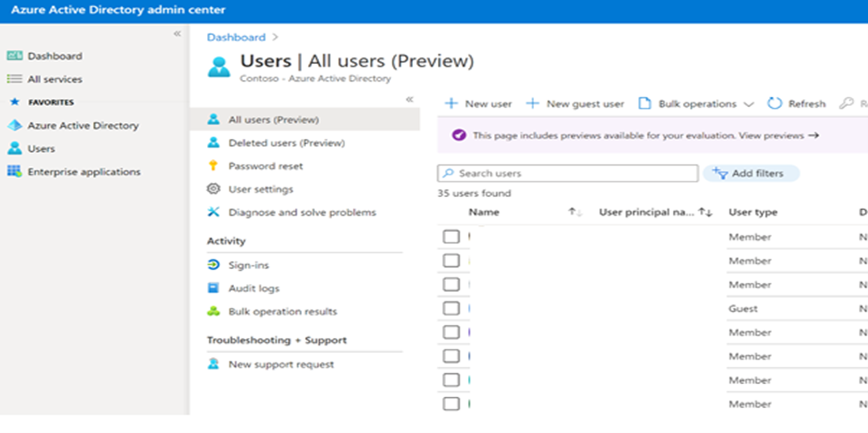
Task: Click the User settings gear icon
Action: 214,189
